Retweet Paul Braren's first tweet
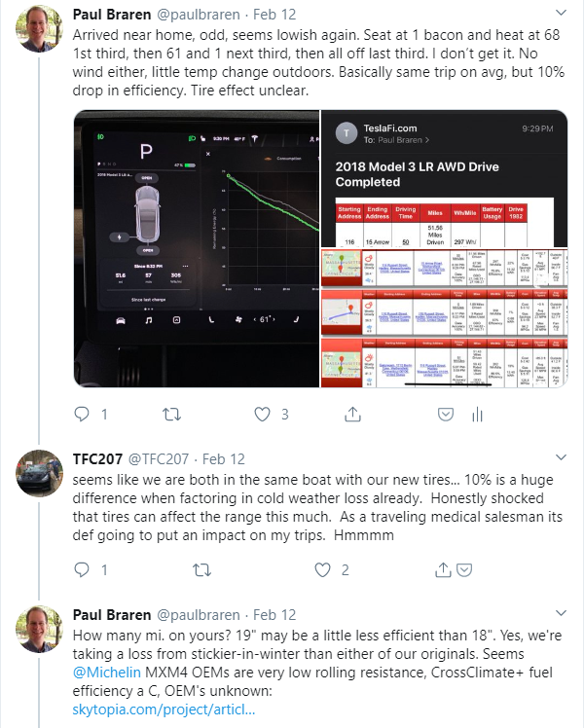 click(171, 414)
